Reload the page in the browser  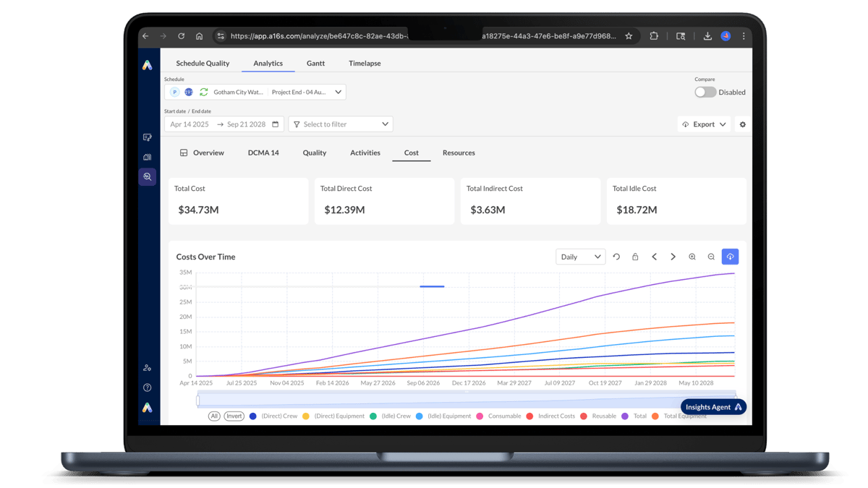(x=181, y=36)
